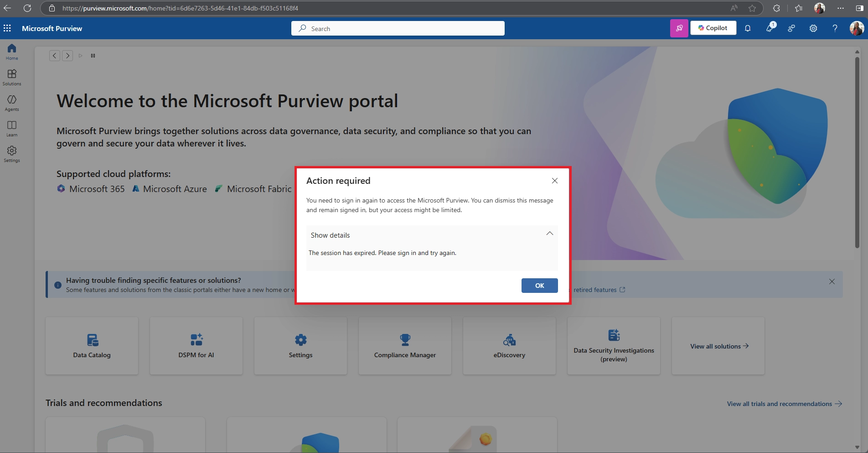Go to the next carousel slide
Image resolution: width=868 pixels, height=453 pixels.
coord(67,56)
